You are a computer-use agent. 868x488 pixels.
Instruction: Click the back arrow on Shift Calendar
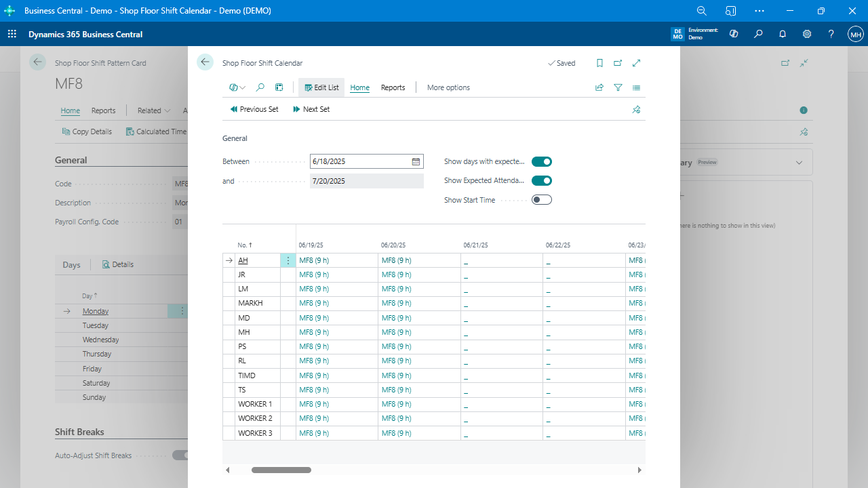[x=205, y=62]
